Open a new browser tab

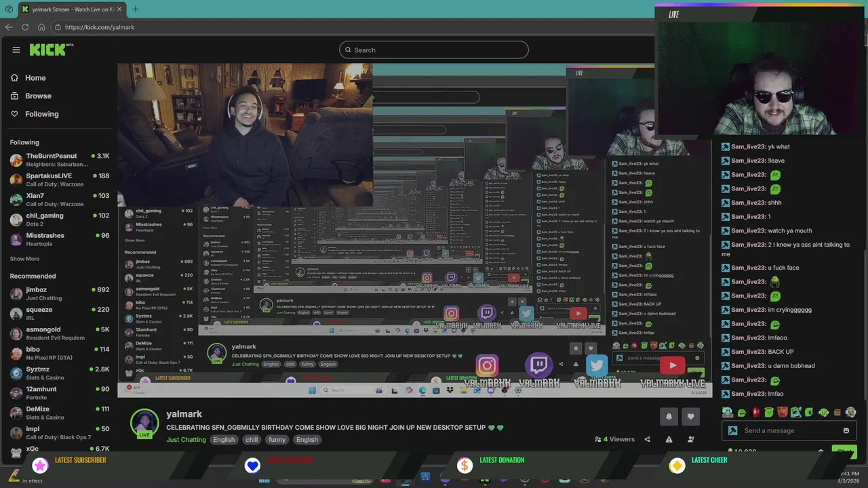(x=135, y=9)
